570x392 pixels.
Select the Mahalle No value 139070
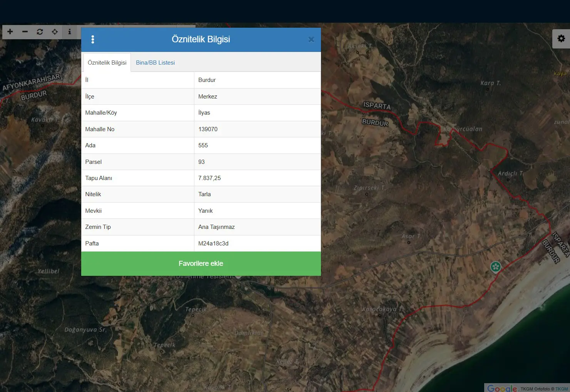208,129
